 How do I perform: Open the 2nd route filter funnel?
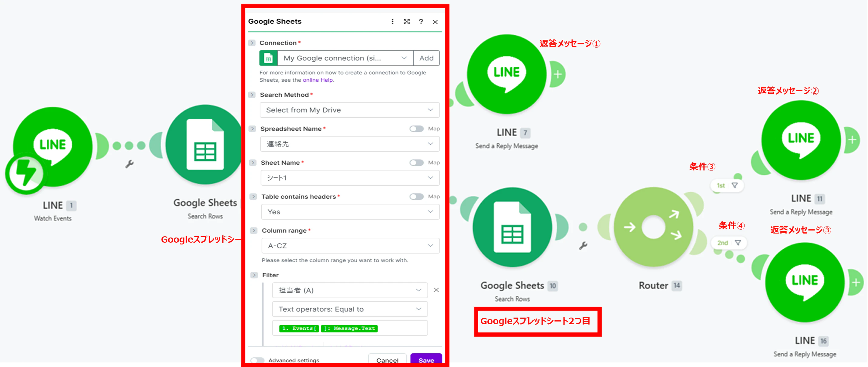[x=738, y=243]
